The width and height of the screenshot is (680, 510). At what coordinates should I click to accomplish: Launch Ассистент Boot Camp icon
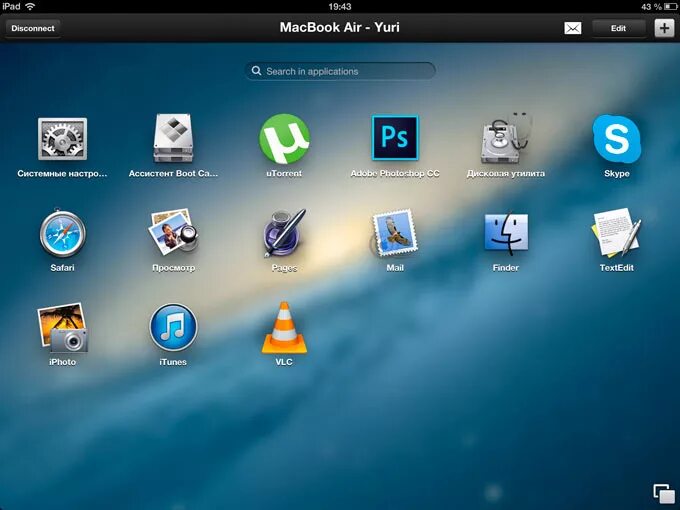point(173,138)
